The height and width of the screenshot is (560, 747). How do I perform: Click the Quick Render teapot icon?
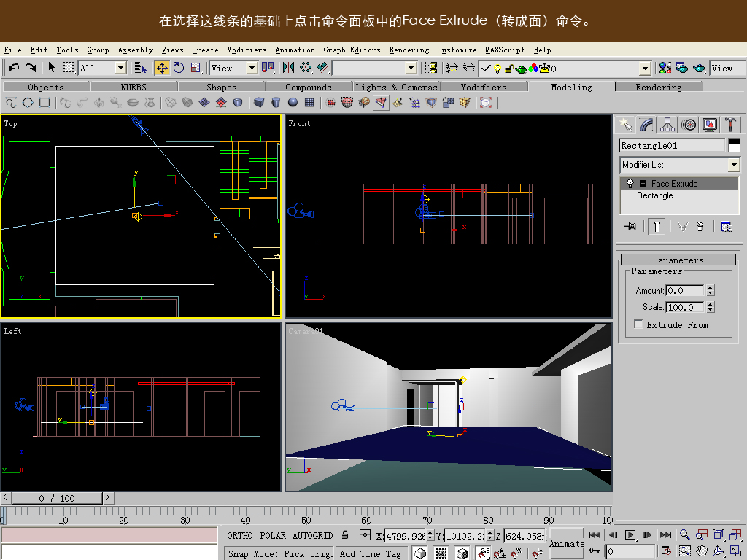pyautogui.click(x=699, y=68)
